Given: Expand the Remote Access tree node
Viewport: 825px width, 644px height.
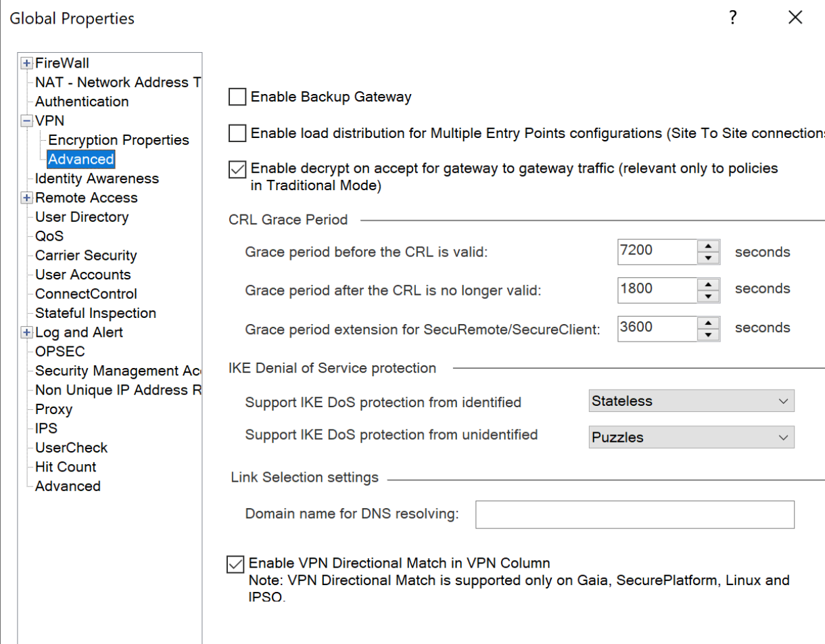Looking at the screenshot, I should click(26, 198).
